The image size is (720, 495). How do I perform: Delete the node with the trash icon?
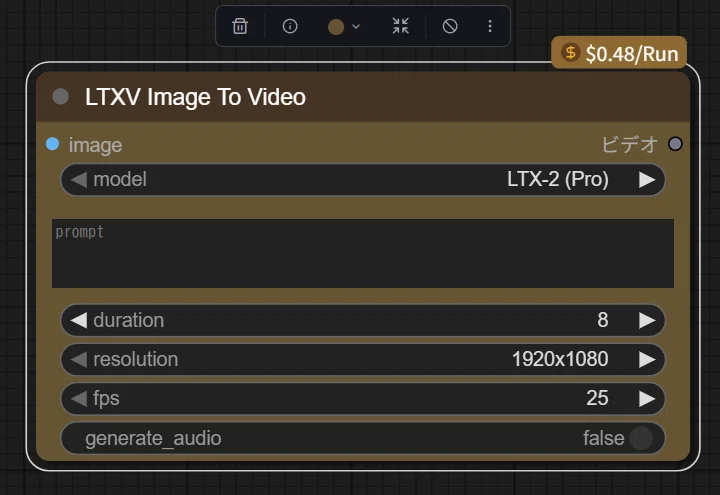coord(240,26)
